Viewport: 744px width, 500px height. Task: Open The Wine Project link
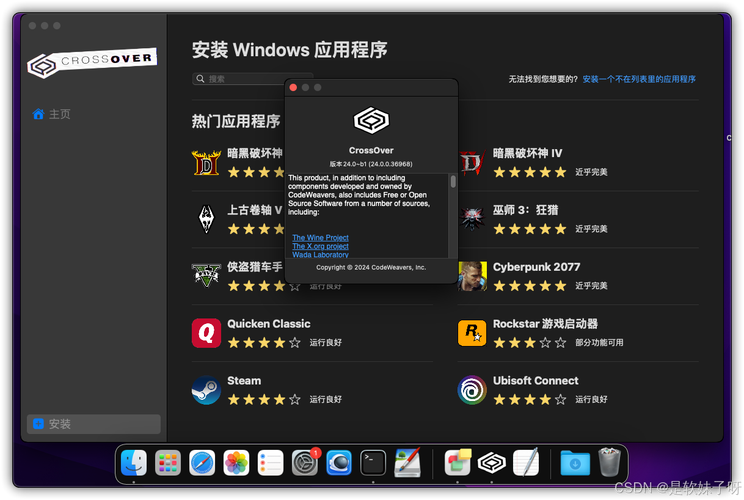tap(320, 237)
